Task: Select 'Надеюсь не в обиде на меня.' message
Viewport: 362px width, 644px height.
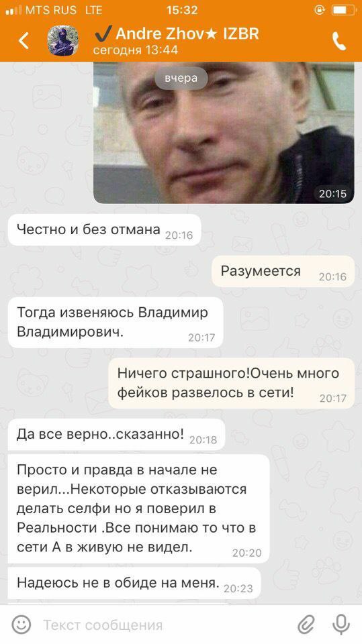Action: tap(134, 583)
